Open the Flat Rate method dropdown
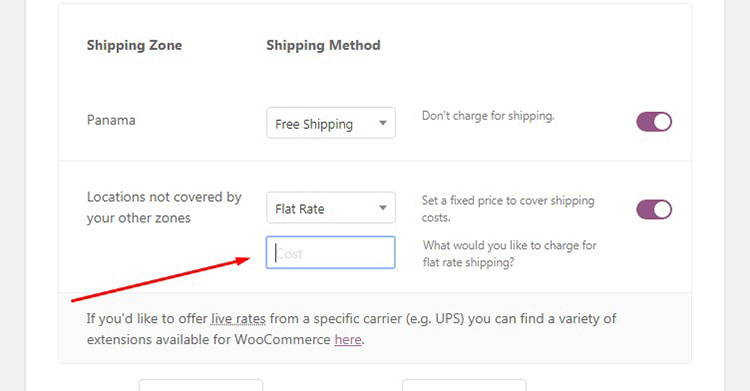This screenshot has width=750, height=391. 331,208
